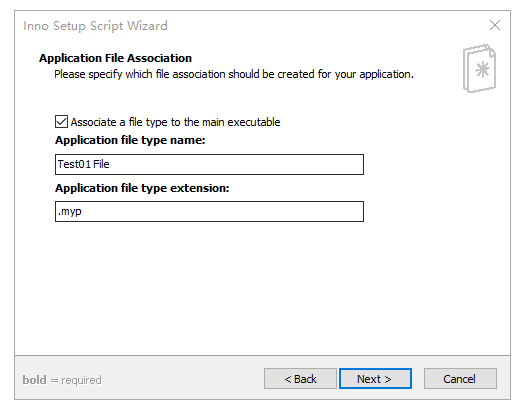Click the 'Application File Association' heading
Image resolution: width=526 pixels, height=415 pixels.
click(115, 58)
